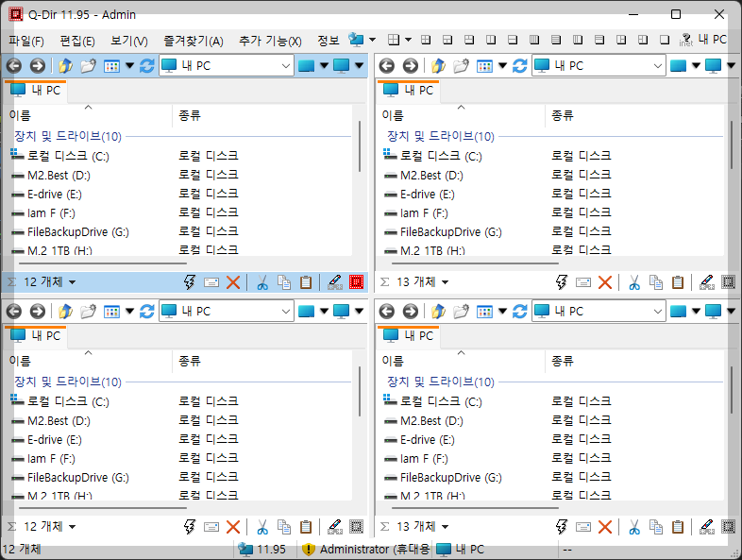Click the four-pane layout icon in main toolbar
This screenshot has height=560, width=742.
(x=426, y=40)
